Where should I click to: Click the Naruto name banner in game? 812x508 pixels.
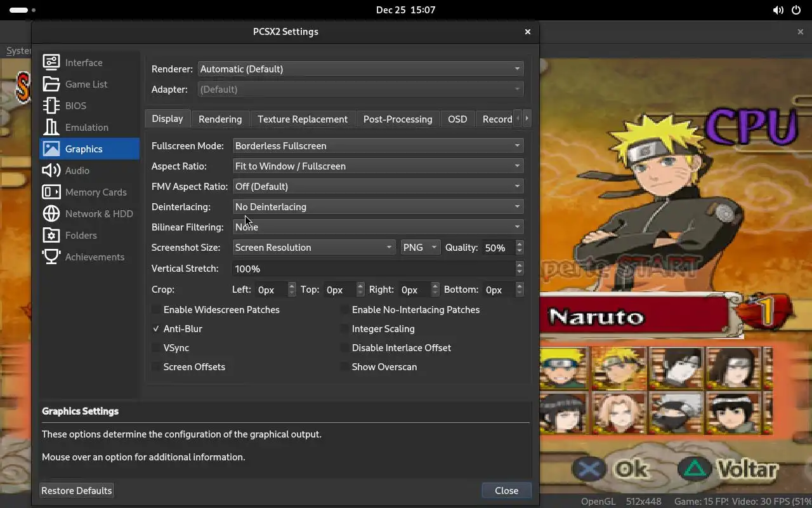[x=641, y=316]
